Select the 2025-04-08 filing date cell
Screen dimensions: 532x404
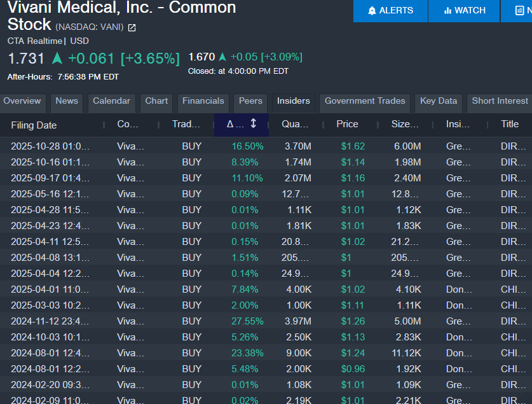pos(50,258)
